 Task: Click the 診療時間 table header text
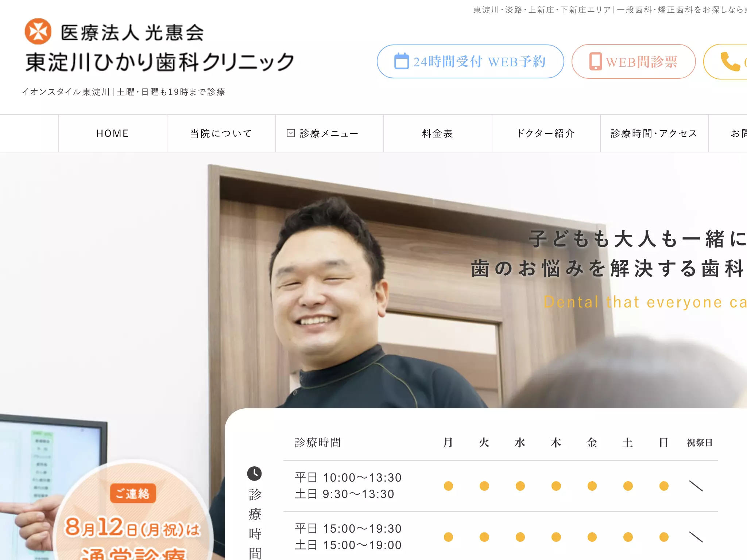(x=318, y=443)
